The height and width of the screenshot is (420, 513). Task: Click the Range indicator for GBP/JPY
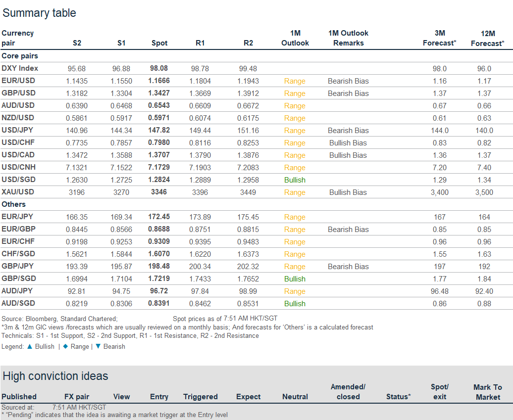point(295,266)
